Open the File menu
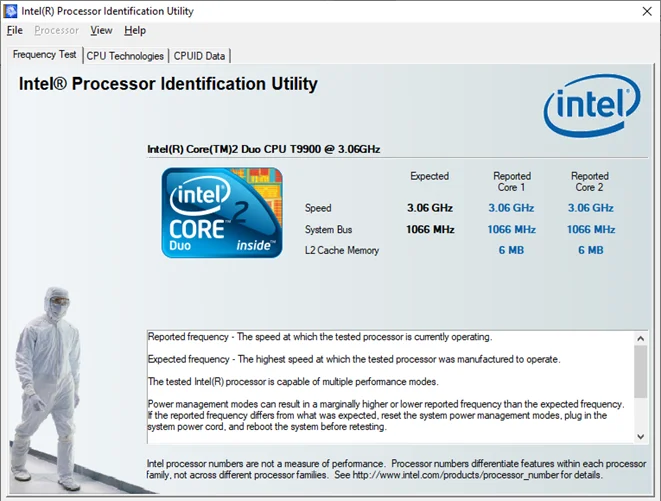Image resolution: width=661 pixels, height=501 pixels. [x=15, y=30]
